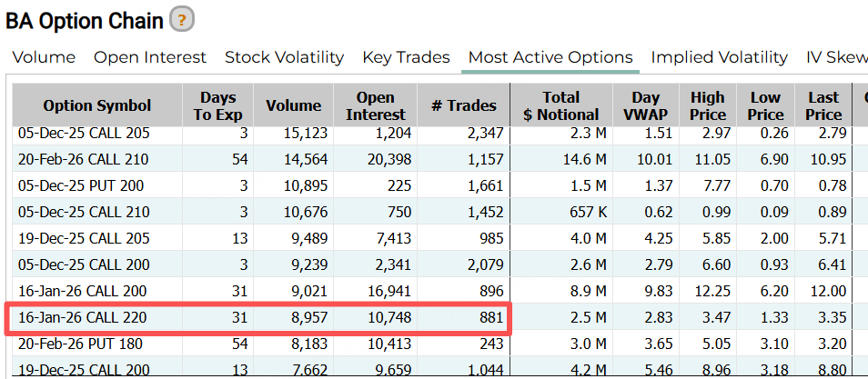Sort by Last Price column

[823, 106]
